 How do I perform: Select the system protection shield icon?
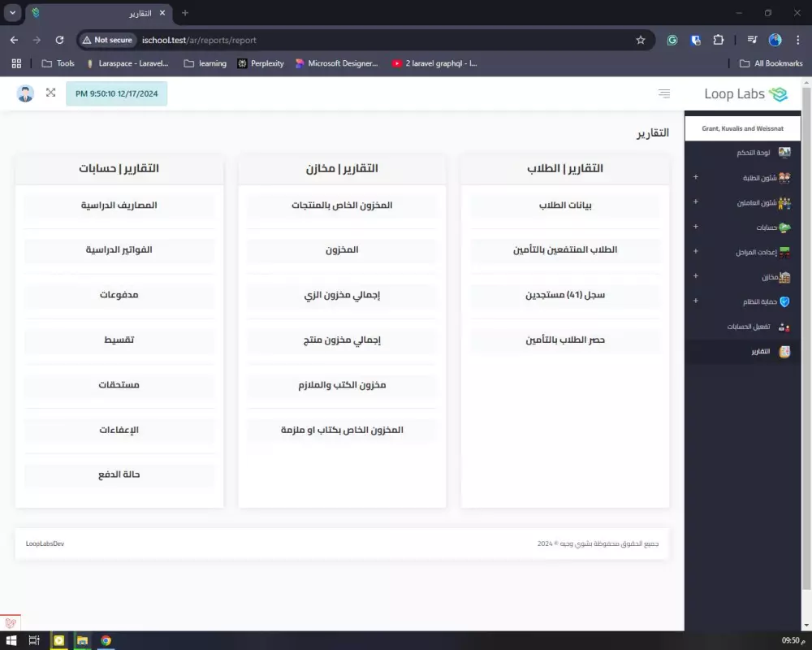click(x=784, y=301)
